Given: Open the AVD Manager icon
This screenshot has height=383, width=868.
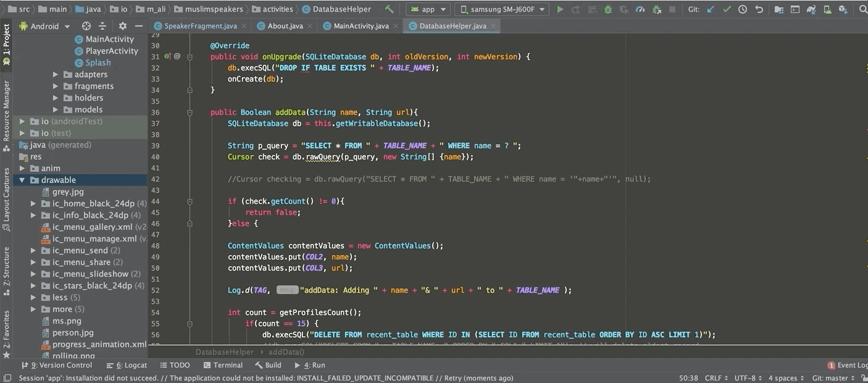Looking at the screenshot, I should [827, 9].
